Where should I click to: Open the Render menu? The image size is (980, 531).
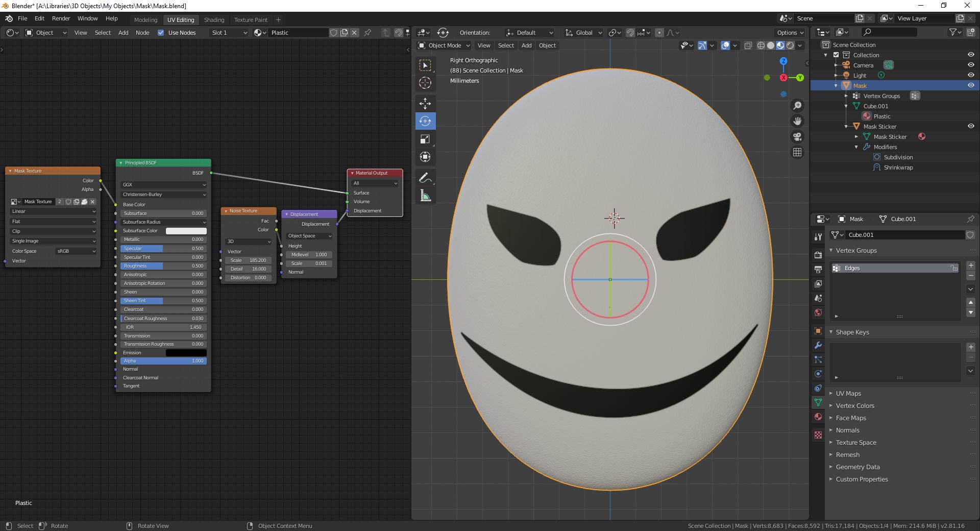[x=61, y=18]
